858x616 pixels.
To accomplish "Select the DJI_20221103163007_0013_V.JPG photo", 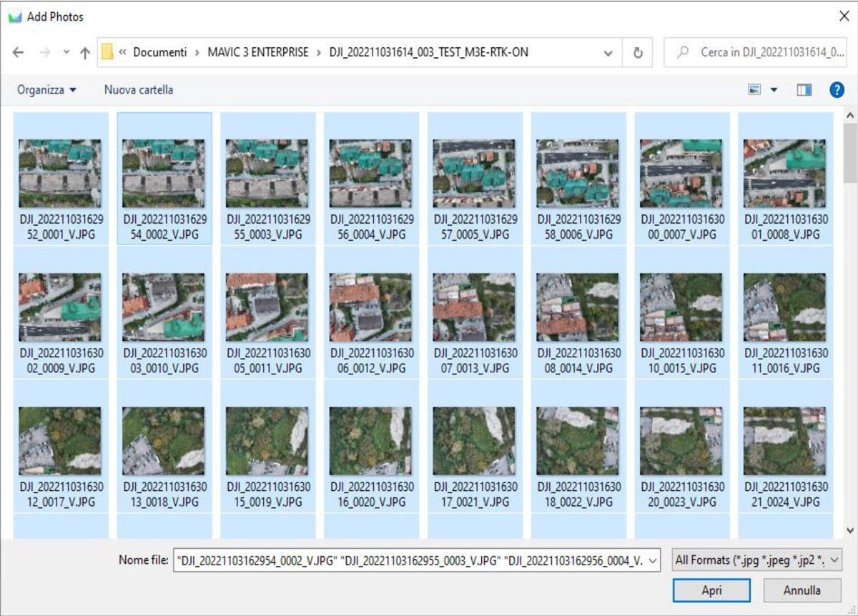I will [x=474, y=307].
